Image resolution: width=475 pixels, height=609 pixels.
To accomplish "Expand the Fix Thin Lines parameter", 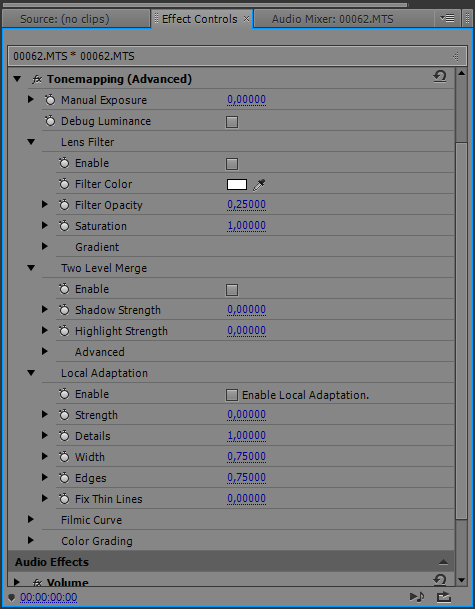I will pos(45,498).
